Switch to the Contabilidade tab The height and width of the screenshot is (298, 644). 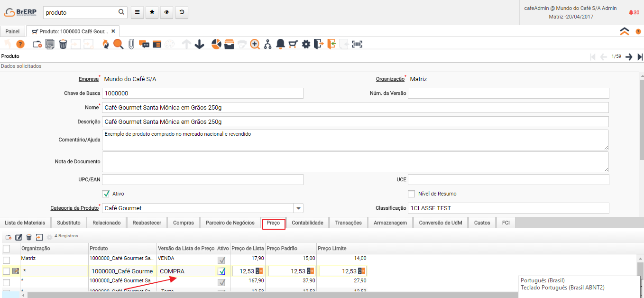click(307, 223)
